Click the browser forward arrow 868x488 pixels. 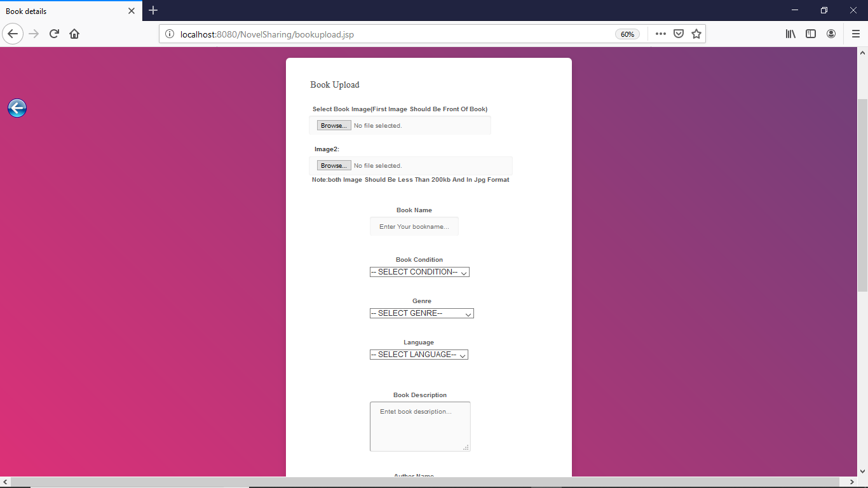34,34
